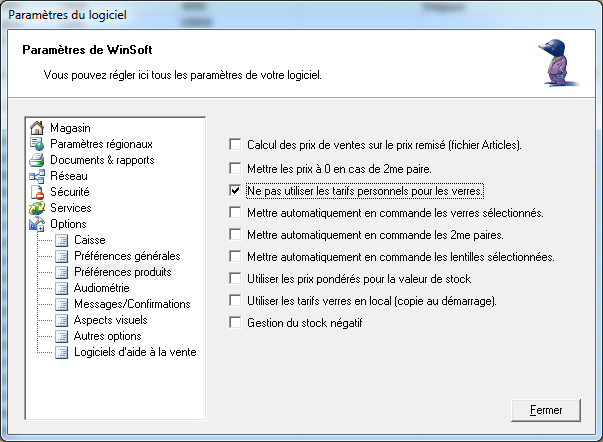This screenshot has width=603, height=442.
Task: Click the Paramètres régionaux icon
Action: [37, 144]
